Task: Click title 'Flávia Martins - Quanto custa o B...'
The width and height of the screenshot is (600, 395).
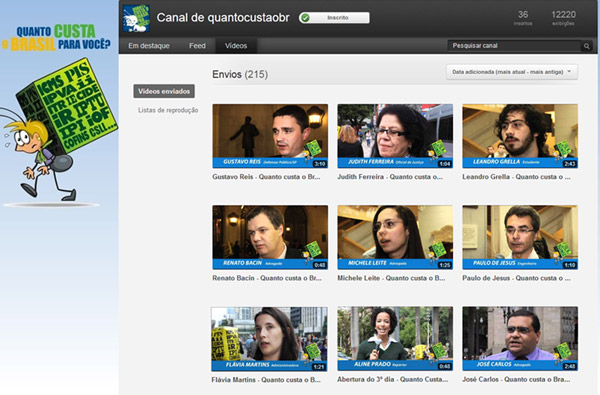Action: click(x=266, y=380)
